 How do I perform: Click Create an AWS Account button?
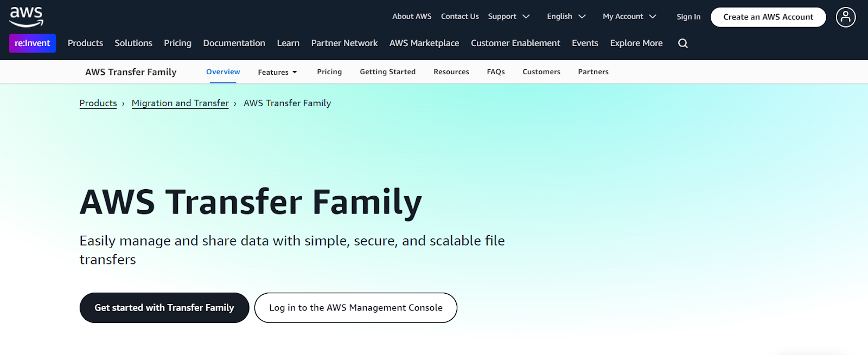point(768,17)
